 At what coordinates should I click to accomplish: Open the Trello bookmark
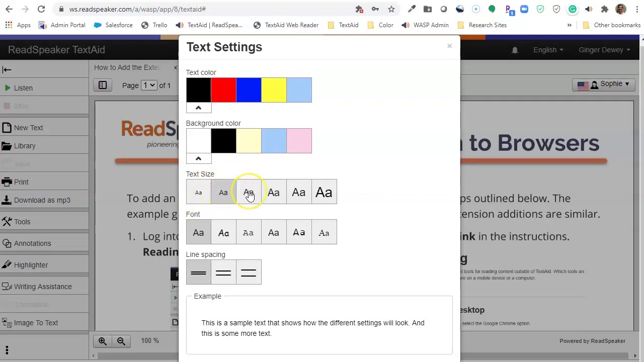coord(154,25)
